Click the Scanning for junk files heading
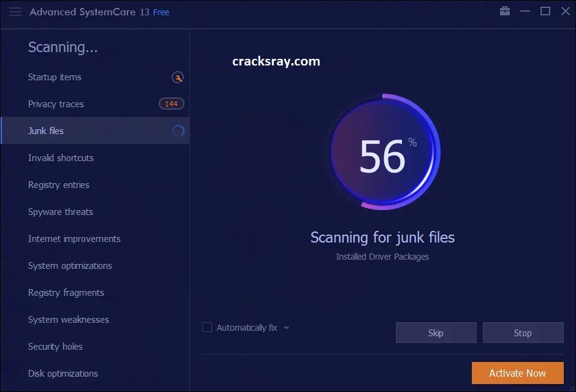This screenshot has height=392, width=576. [382, 238]
